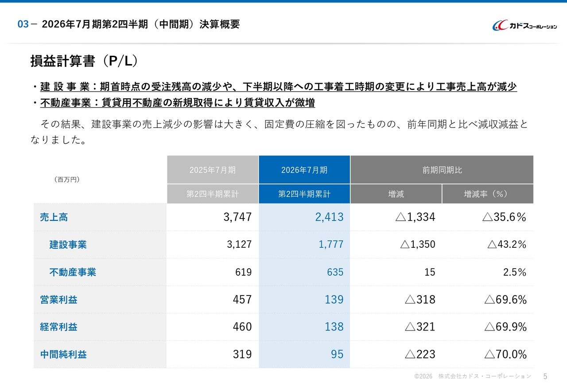Select the 2,413 sales value cell

[329, 217]
